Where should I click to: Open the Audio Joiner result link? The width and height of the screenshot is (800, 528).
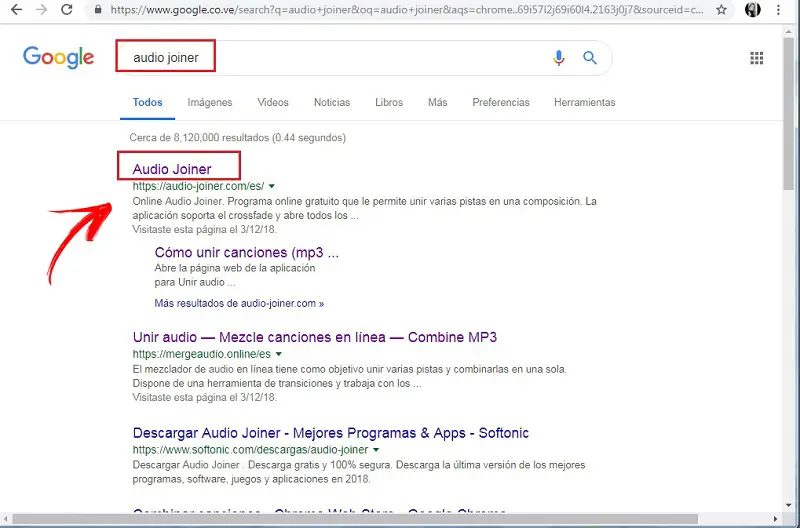[x=172, y=169]
